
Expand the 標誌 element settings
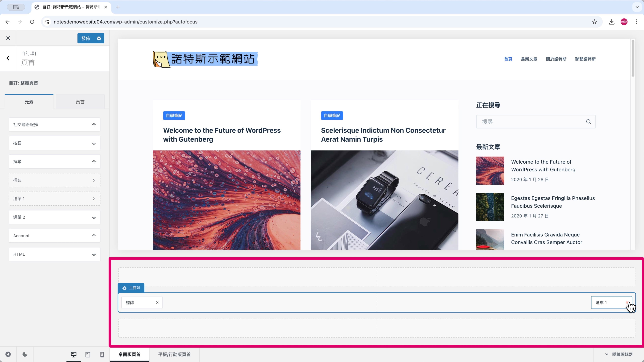[94, 180]
